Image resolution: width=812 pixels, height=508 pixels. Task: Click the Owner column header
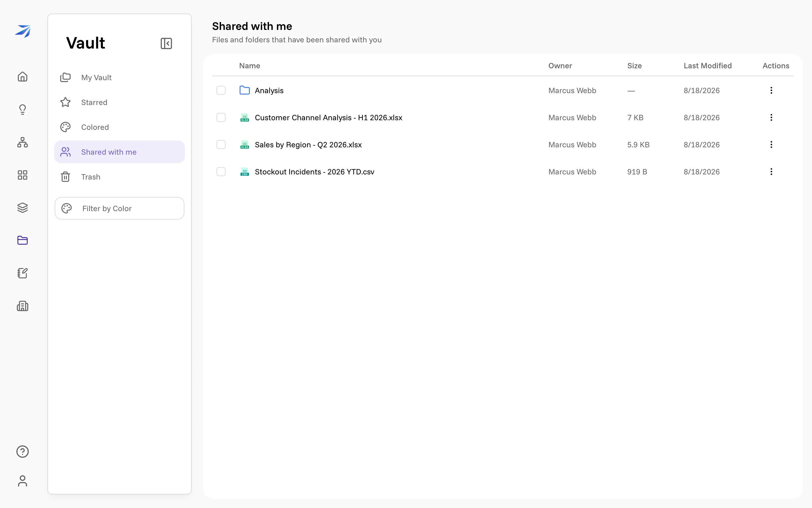[x=560, y=65]
